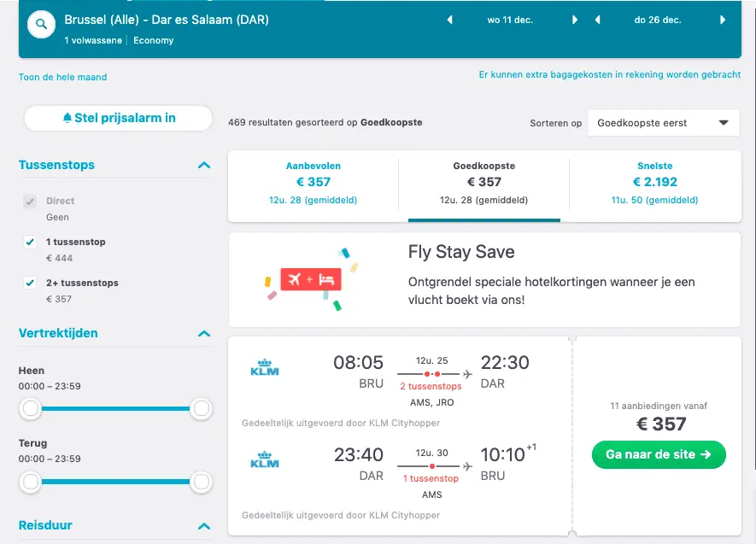Select the Snelste tab
Viewport: 756px width, 544px height.
pyautogui.click(x=654, y=183)
